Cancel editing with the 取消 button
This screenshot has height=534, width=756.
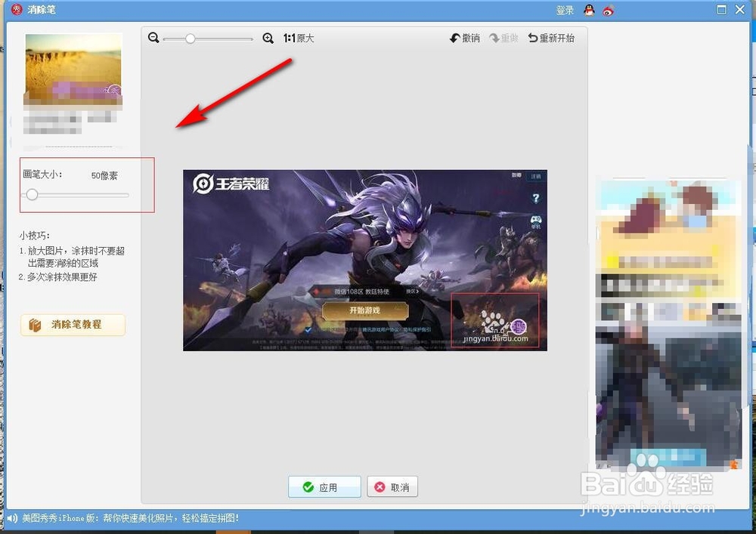tap(392, 487)
